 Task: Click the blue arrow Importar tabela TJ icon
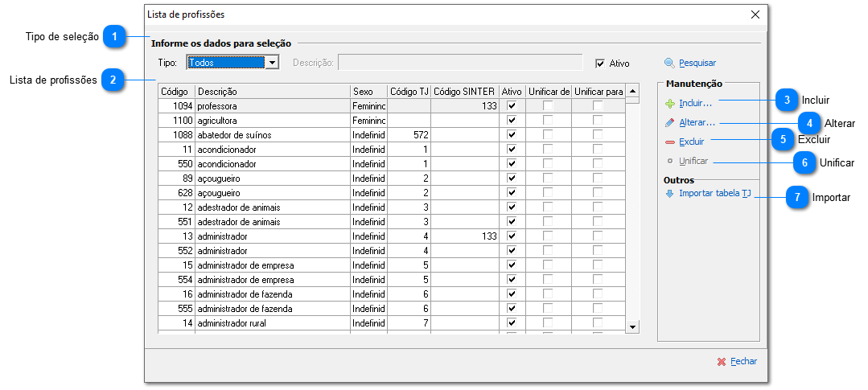669,194
